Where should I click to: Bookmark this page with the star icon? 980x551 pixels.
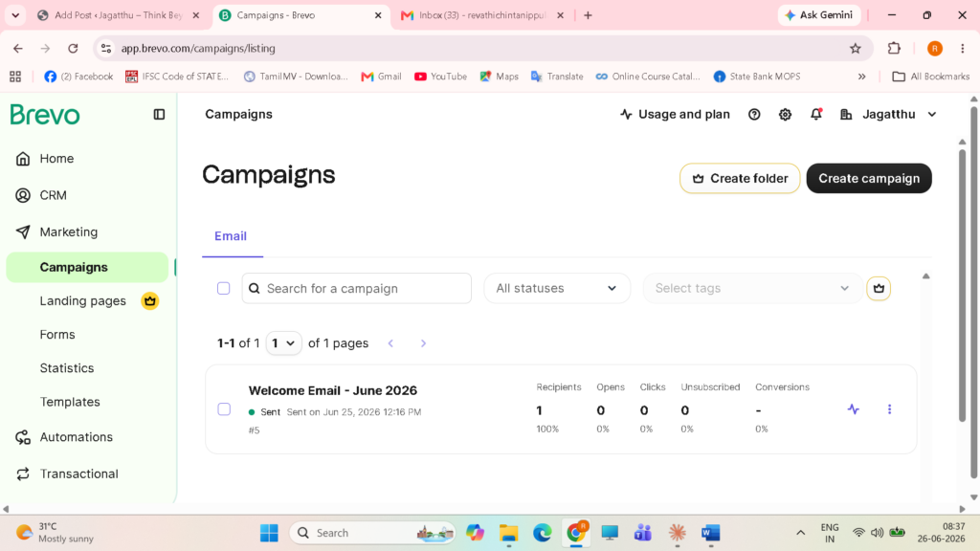(x=856, y=48)
